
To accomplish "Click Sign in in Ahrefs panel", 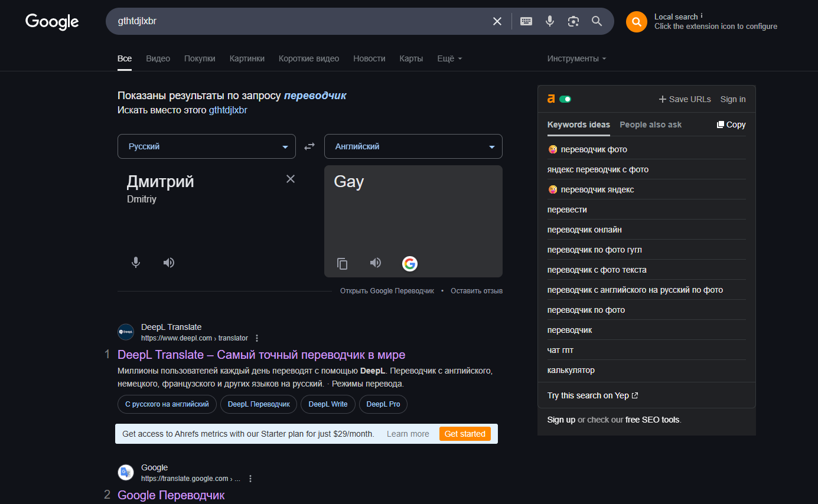I will (733, 99).
